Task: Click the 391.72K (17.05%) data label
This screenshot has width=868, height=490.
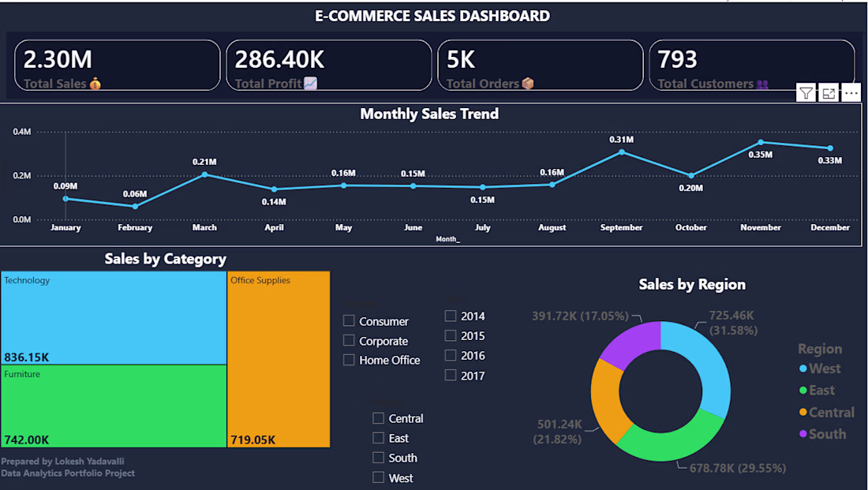Action: (580, 316)
